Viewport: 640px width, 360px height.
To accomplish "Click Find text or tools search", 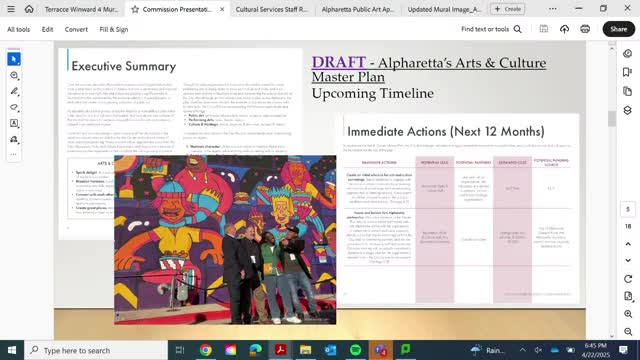I will click(x=485, y=29).
